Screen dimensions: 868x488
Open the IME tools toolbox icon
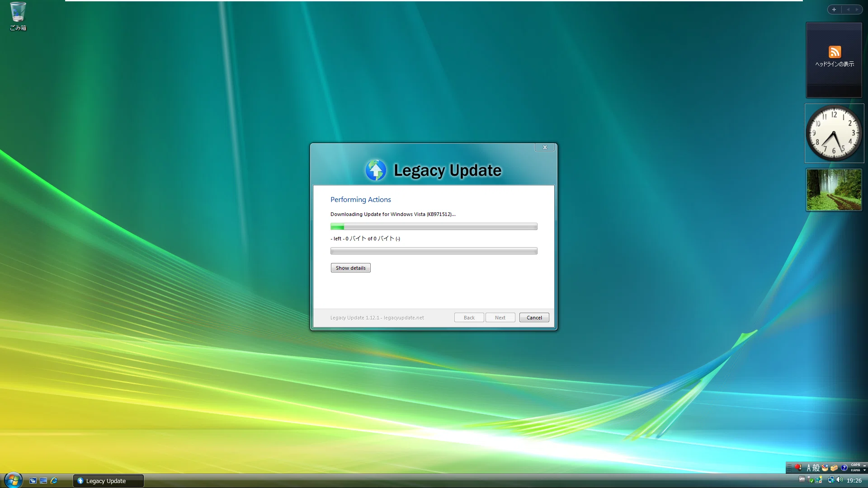834,468
